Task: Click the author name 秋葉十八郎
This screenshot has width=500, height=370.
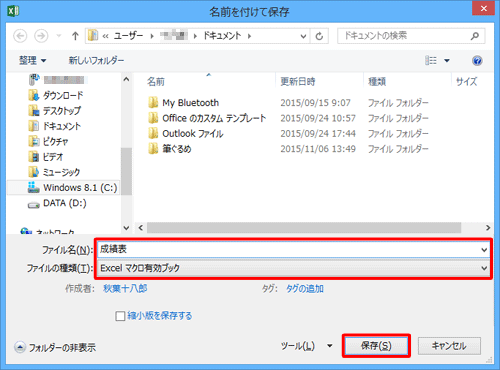Action: coord(125,288)
